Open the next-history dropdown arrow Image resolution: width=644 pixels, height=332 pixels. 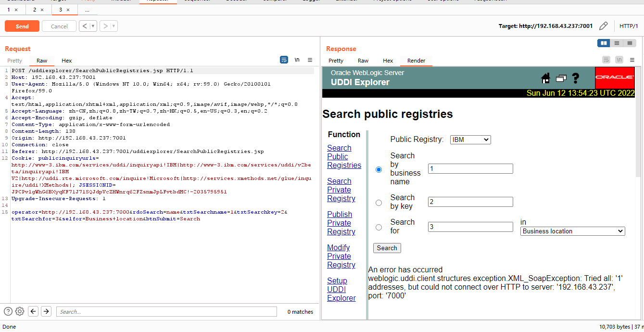pos(114,26)
